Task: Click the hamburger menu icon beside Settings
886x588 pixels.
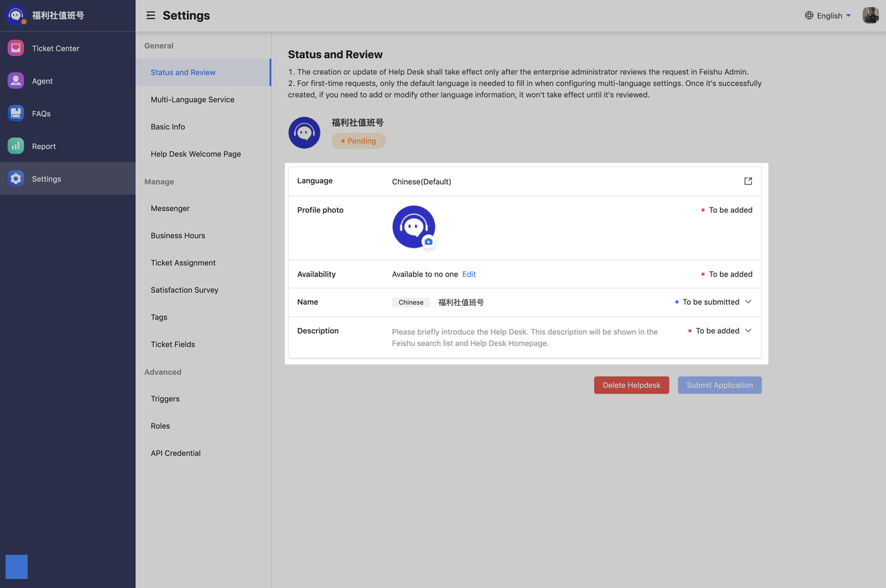Action: point(150,15)
